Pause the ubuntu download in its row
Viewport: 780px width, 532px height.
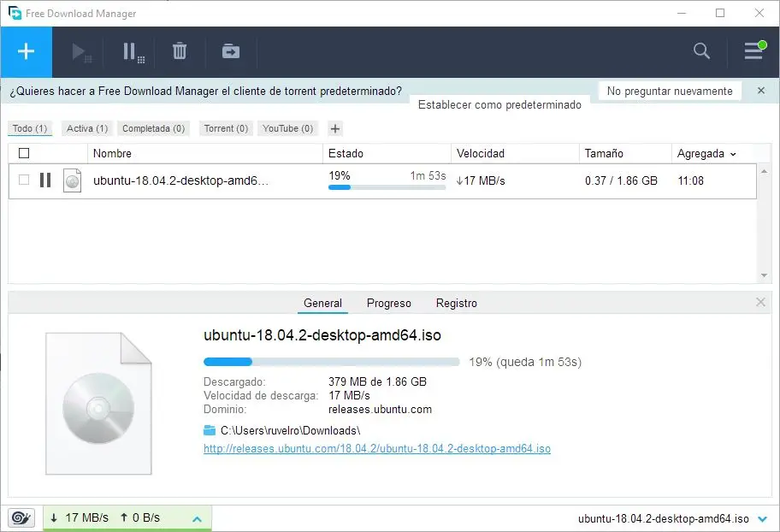click(45, 180)
